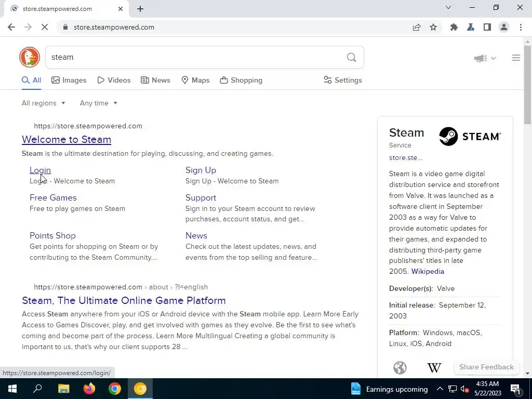The height and width of the screenshot is (399, 532).
Task: Open the Earnings upcoming news widget
Action: [x=390, y=389]
